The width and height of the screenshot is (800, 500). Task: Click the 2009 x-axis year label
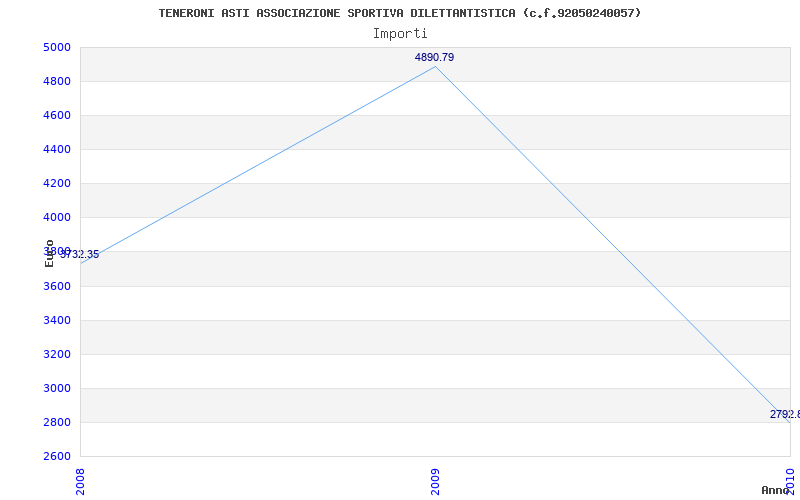435,482
